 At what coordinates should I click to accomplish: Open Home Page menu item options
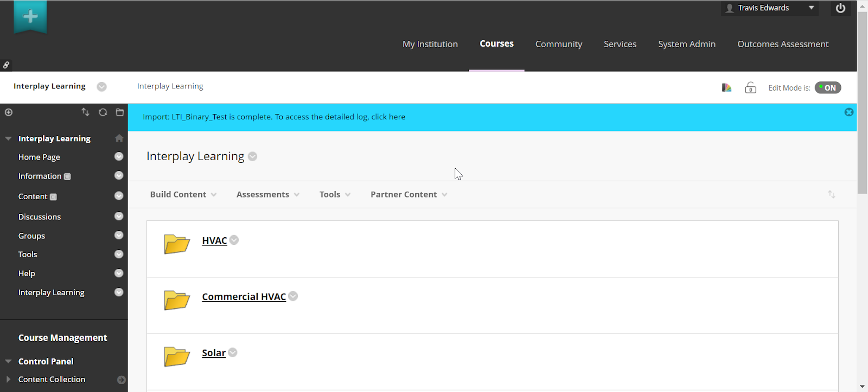coord(119,156)
